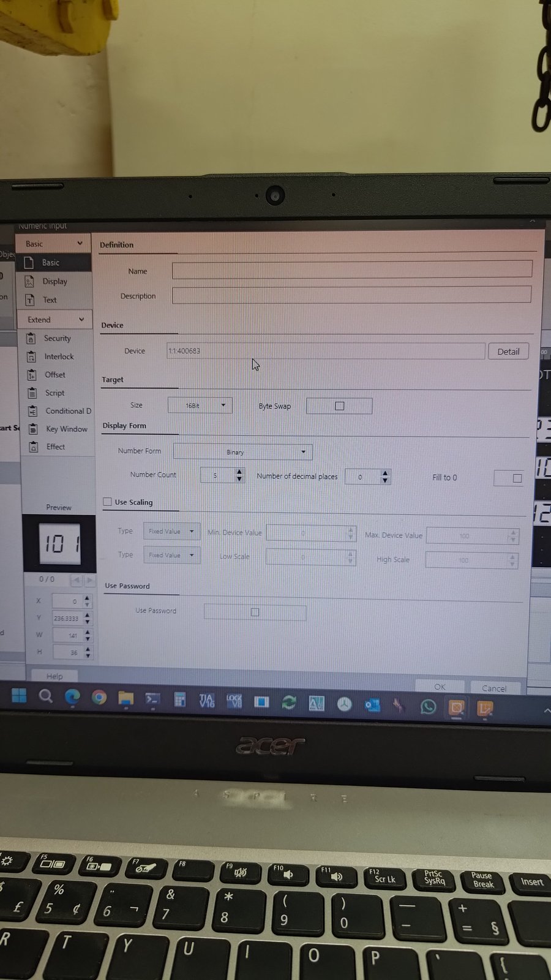Open taskbar Search
Viewport: 551px width, 980px height.
click(45, 696)
